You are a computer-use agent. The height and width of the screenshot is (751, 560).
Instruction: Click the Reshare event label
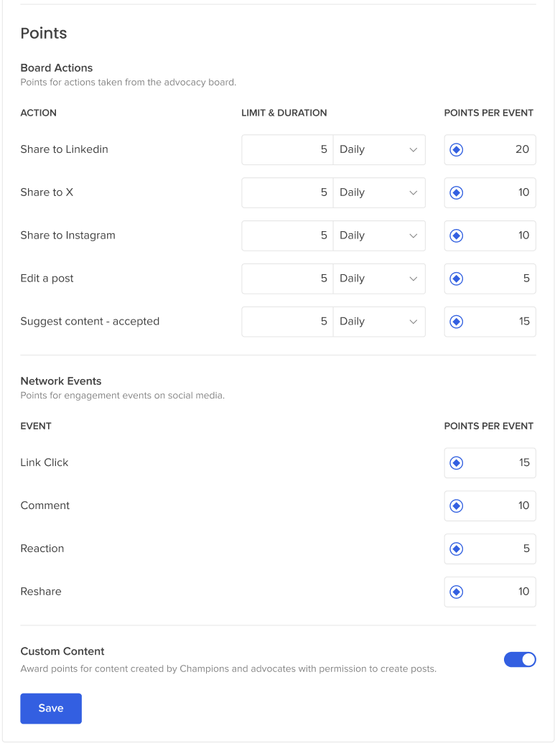tap(41, 592)
